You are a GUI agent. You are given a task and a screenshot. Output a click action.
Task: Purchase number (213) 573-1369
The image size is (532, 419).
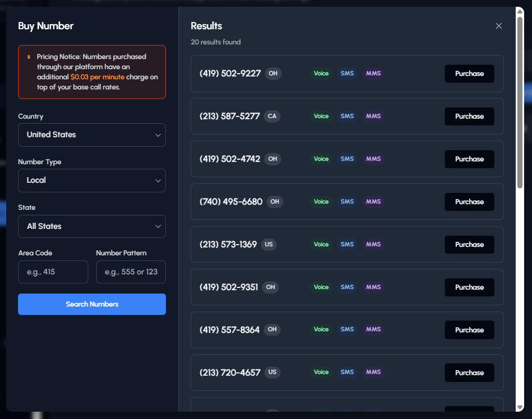tap(469, 244)
